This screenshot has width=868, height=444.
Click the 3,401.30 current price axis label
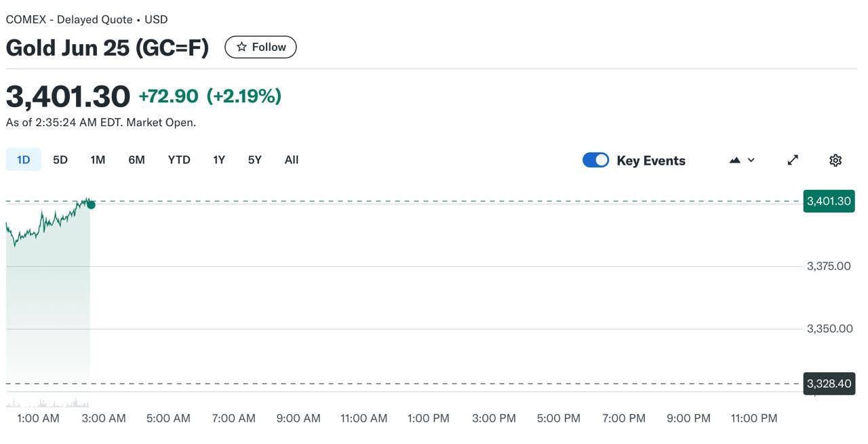pos(829,201)
